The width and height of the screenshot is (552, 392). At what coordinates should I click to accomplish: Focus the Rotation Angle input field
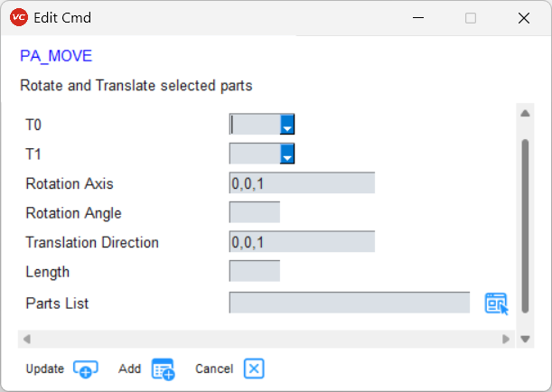255,212
